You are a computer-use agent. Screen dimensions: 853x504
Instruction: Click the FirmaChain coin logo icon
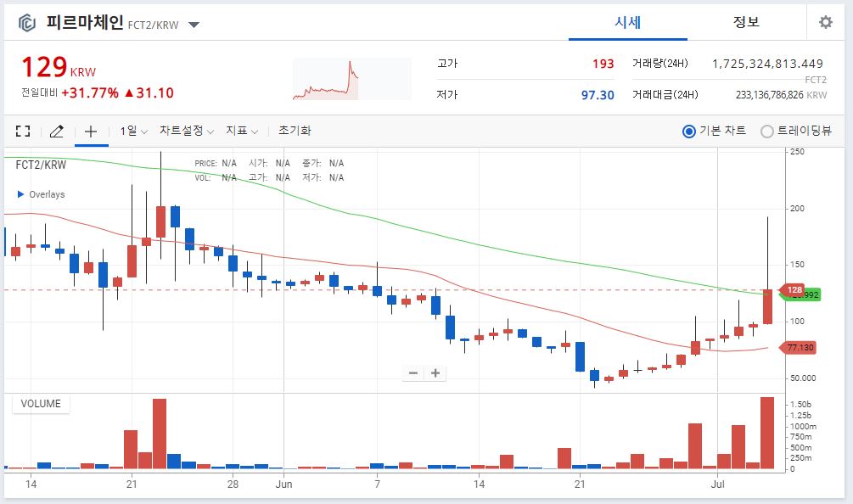(x=26, y=23)
